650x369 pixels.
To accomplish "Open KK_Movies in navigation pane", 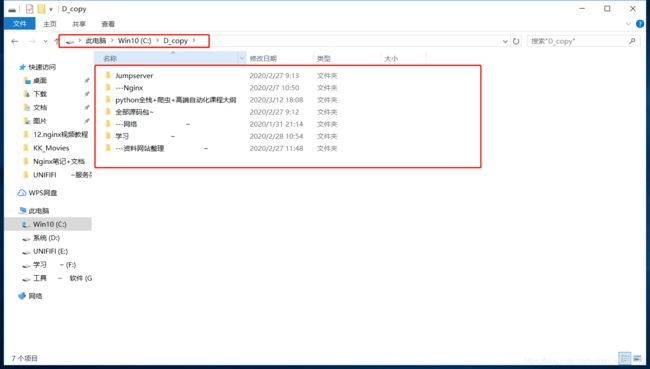I will coord(51,148).
